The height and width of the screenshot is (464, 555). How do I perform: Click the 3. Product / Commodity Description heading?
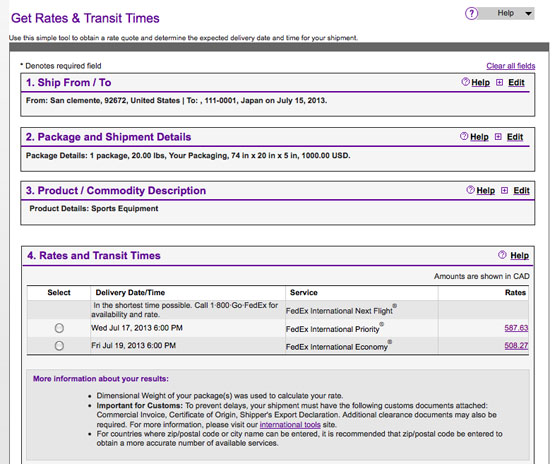pyautogui.click(x=116, y=191)
